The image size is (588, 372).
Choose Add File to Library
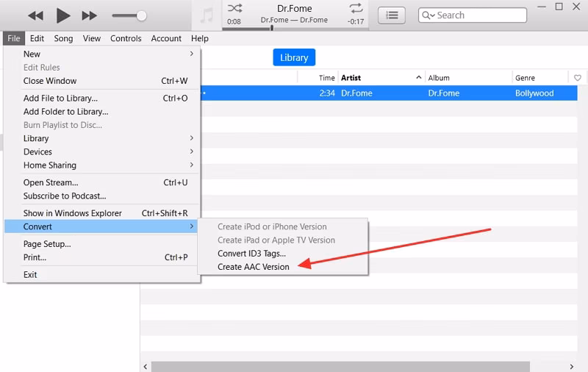point(101,99)
